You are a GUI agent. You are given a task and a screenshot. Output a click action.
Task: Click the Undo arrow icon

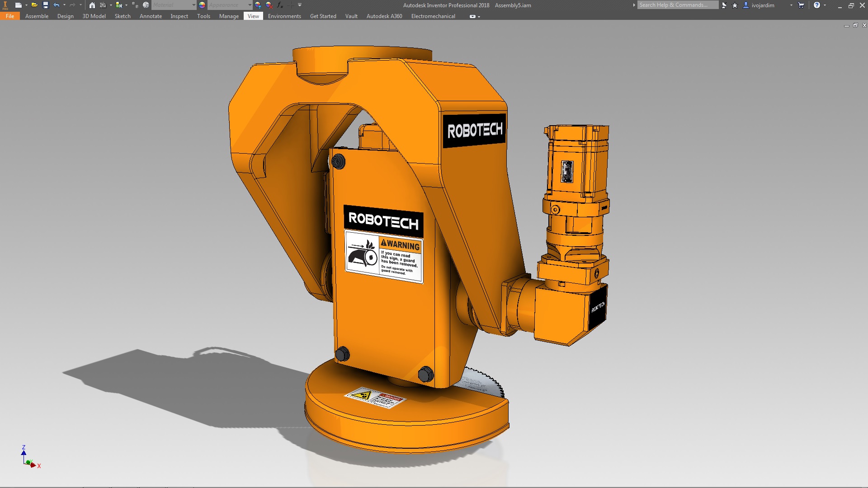coord(57,5)
